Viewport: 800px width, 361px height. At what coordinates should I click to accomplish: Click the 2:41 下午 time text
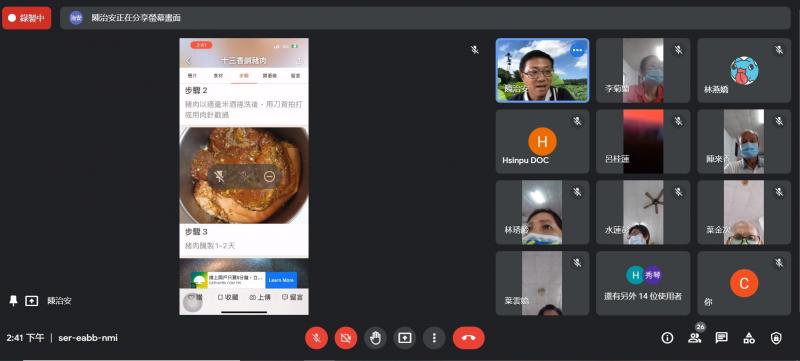point(26,338)
